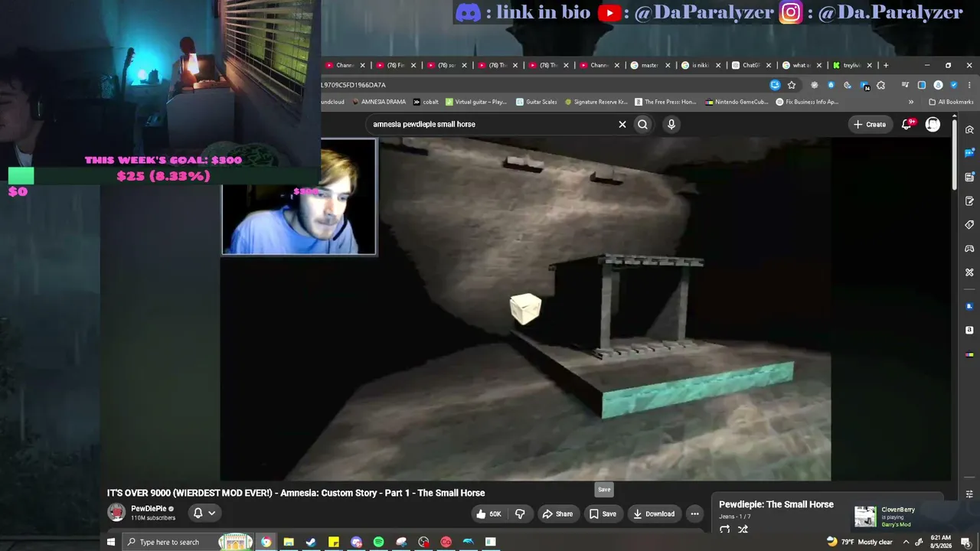Open Sticky Notes from the taskbar

coord(334,542)
